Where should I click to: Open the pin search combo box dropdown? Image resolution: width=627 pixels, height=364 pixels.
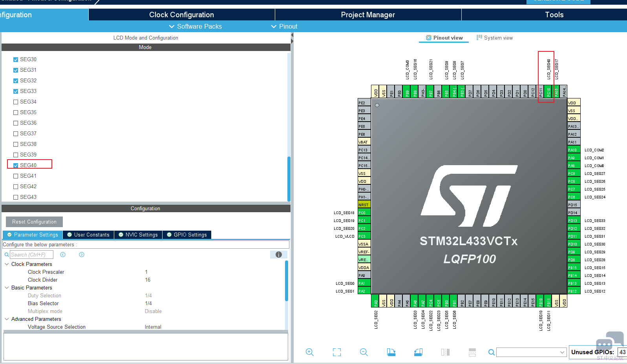[562, 352]
